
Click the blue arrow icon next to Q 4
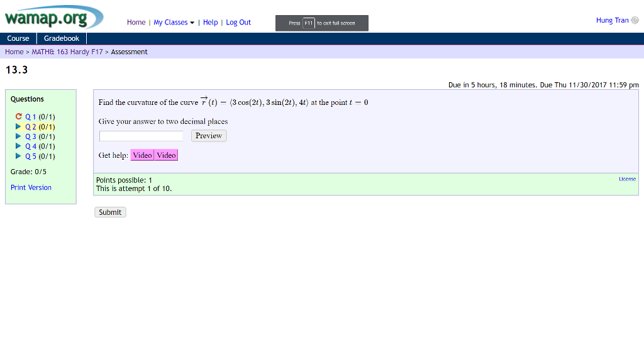[19, 146]
